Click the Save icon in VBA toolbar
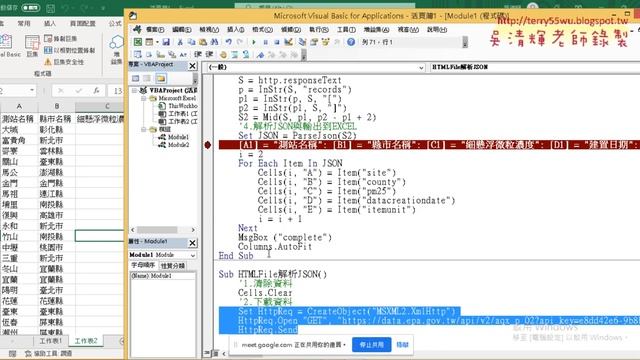 click(x=166, y=42)
